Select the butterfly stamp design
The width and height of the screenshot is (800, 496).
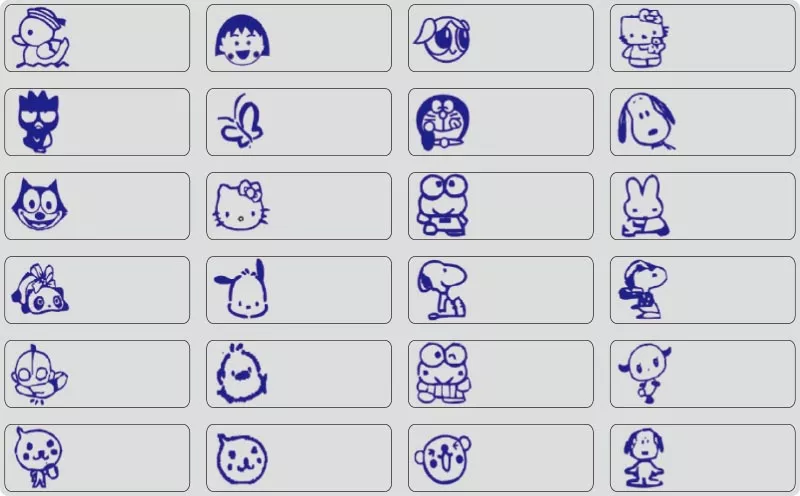(240, 120)
